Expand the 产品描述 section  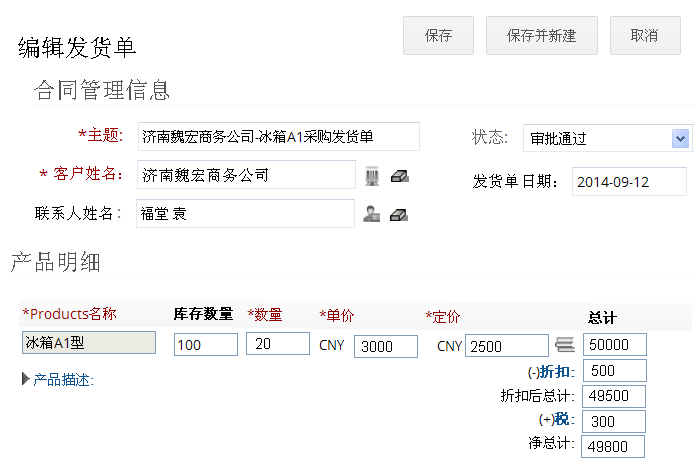coord(58,380)
